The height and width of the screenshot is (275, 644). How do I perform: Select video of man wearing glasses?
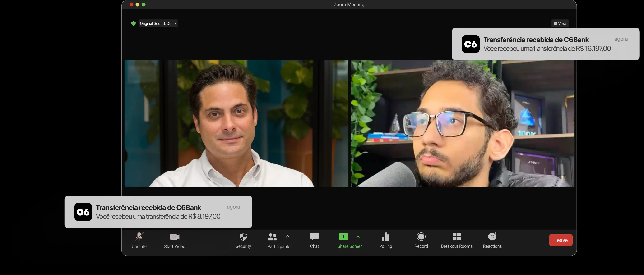click(x=463, y=123)
